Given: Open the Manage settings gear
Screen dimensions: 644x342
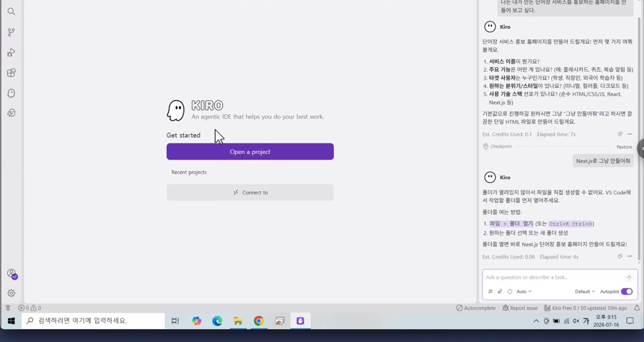Looking at the screenshot, I should tap(11, 293).
